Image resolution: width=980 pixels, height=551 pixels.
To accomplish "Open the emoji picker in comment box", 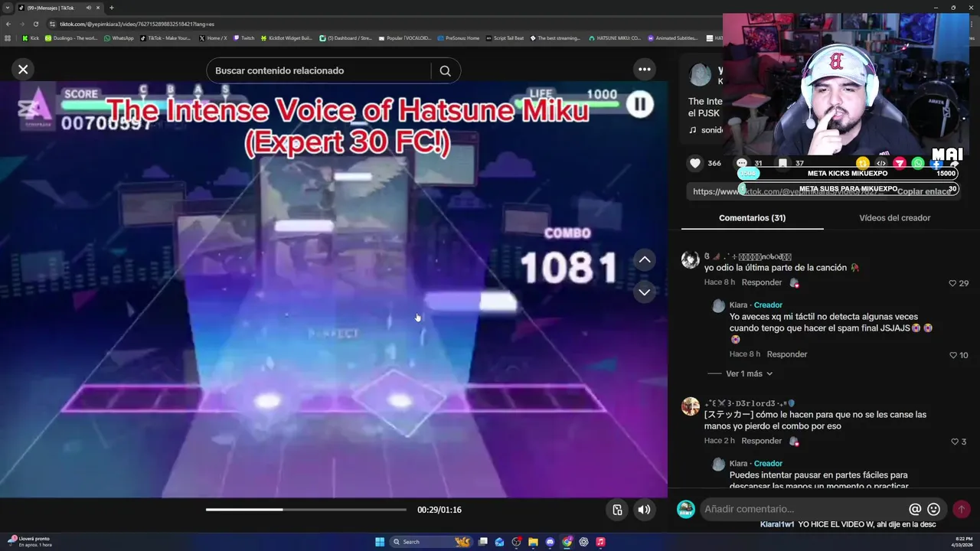I will point(933,509).
